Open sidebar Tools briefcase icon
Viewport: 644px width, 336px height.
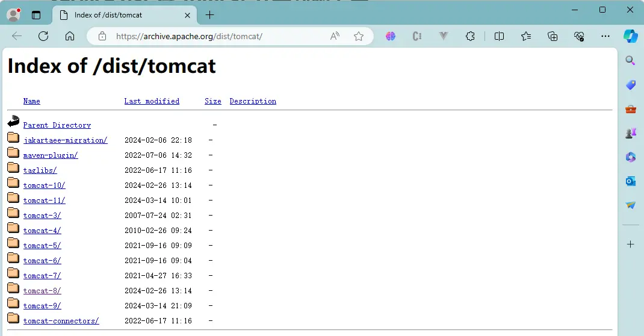tap(630, 109)
